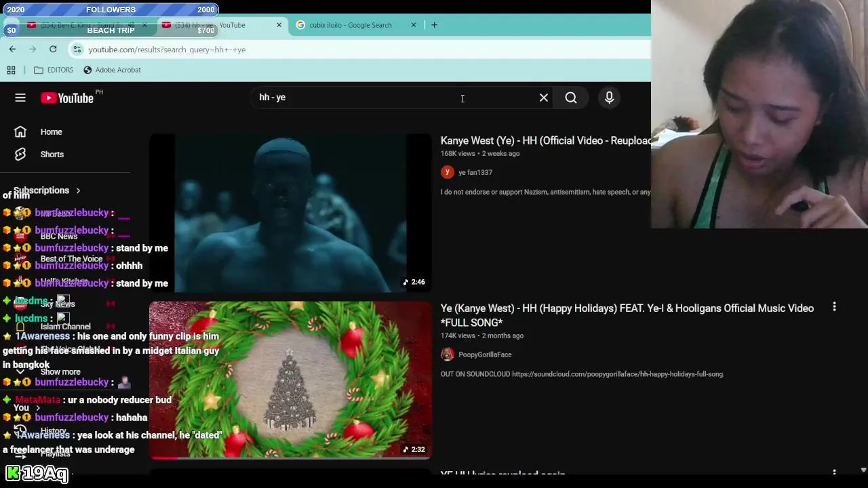Visit the PoopyGorillaFace channel
Viewport: 868px width, 488px height.
coord(485,354)
